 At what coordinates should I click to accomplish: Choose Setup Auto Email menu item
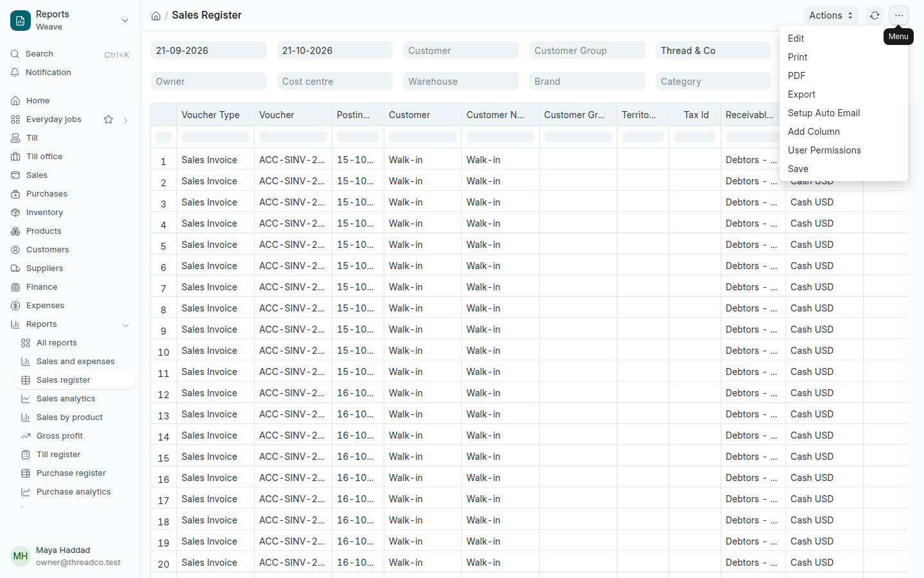click(x=843, y=113)
